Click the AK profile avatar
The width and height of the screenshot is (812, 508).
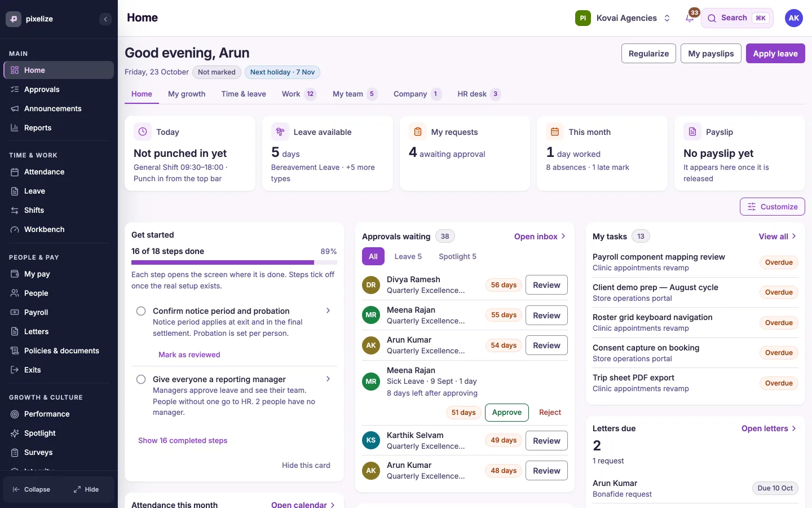(794, 18)
